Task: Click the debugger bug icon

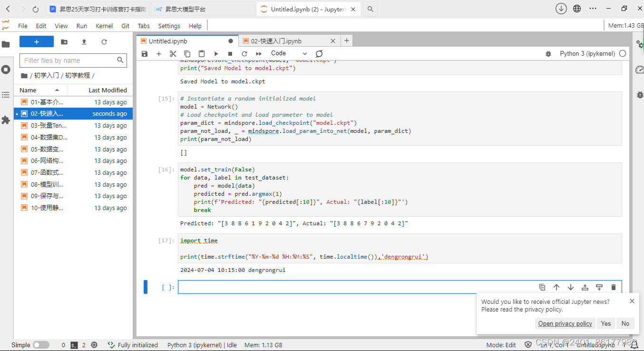Action: [x=548, y=54]
